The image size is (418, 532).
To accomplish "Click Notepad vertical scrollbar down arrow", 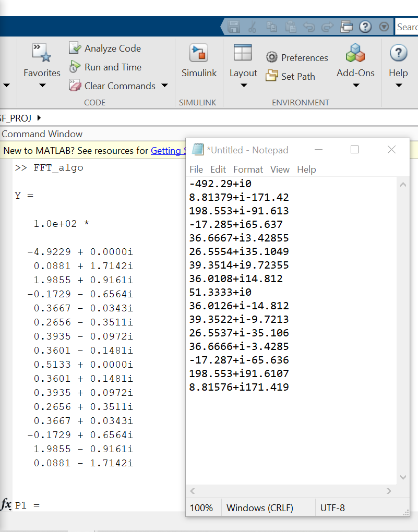I will click(x=402, y=477).
